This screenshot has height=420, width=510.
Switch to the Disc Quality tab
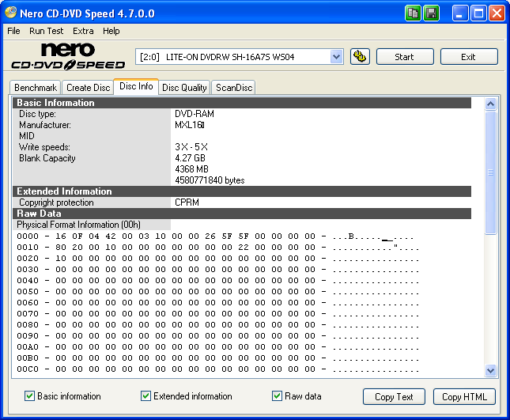click(184, 88)
